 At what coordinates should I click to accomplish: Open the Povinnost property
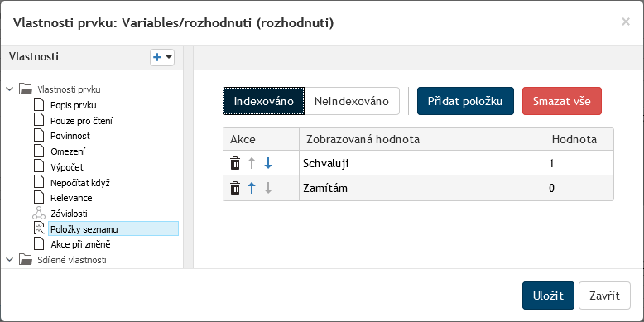(70, 136)
